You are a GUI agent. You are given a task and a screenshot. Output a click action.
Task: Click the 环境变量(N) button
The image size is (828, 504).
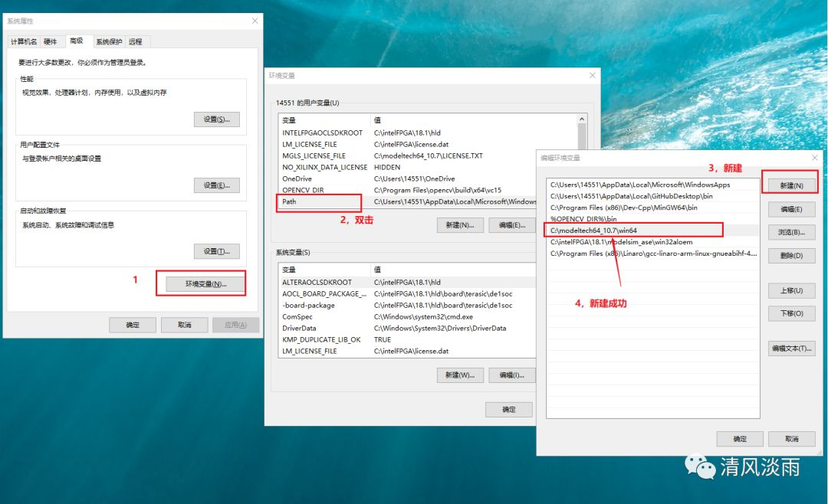(x=205, y=283)
